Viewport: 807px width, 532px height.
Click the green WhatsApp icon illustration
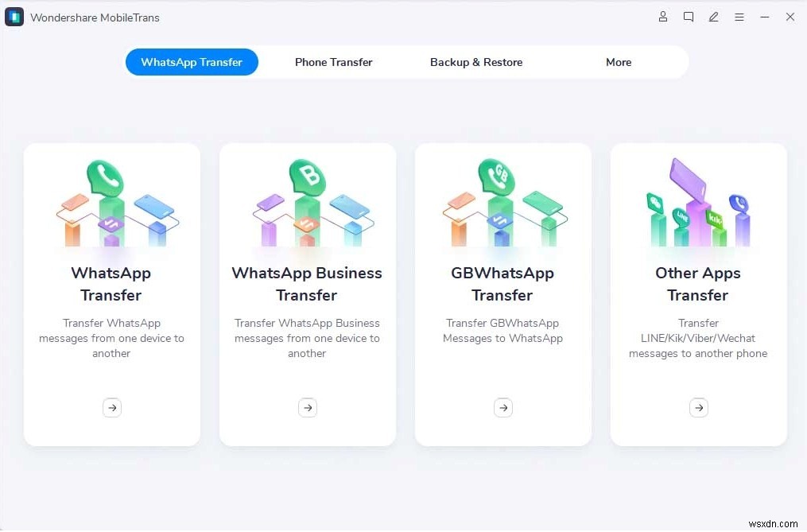(105, 178)
